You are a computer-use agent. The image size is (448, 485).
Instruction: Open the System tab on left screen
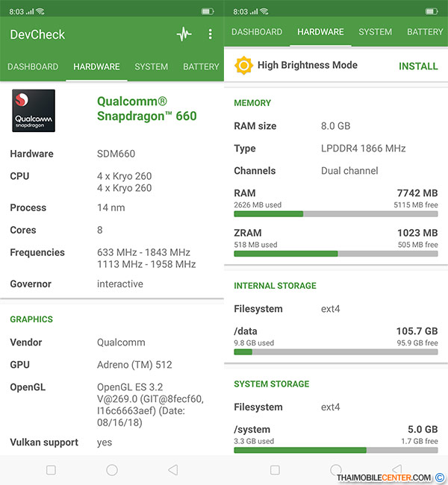coord(151,66)
